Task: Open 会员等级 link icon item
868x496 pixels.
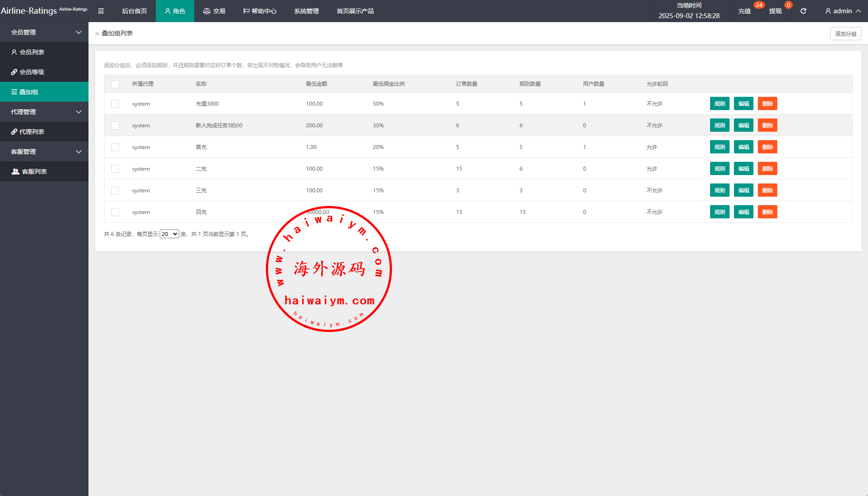Action: (14, 72)
